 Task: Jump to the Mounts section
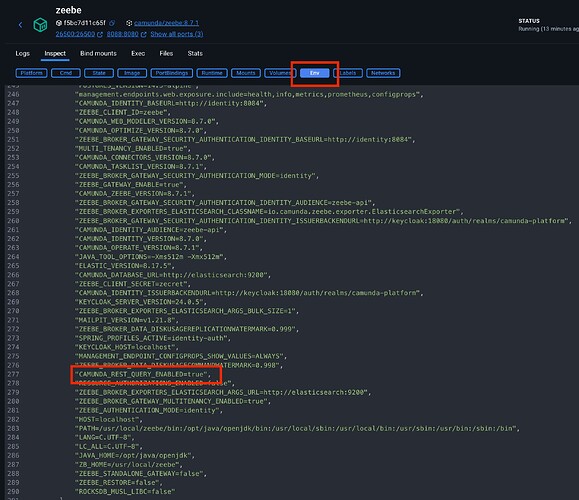[246, 73]
